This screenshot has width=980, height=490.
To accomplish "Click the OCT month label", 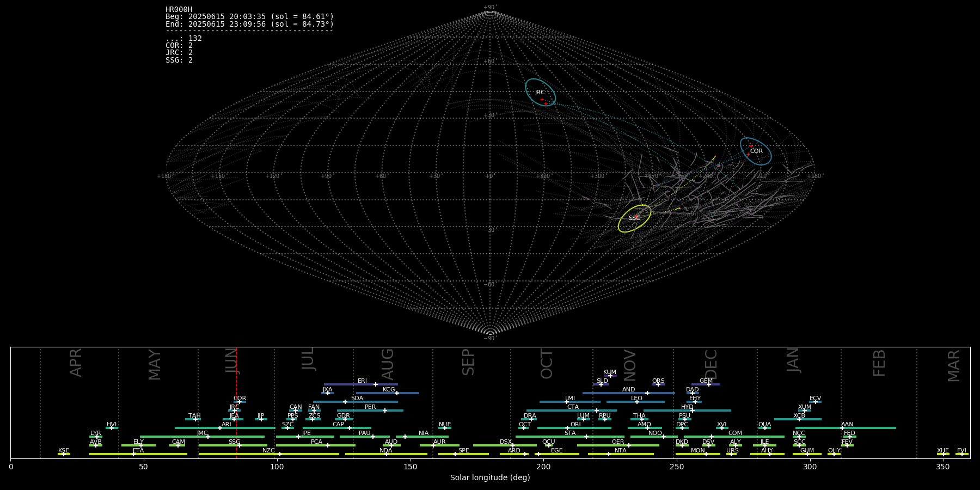I will tap(547, 364).
